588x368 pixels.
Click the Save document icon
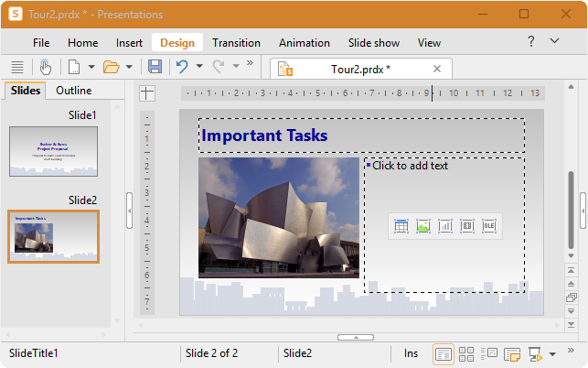pyautogui.click(x=155, y=67)
